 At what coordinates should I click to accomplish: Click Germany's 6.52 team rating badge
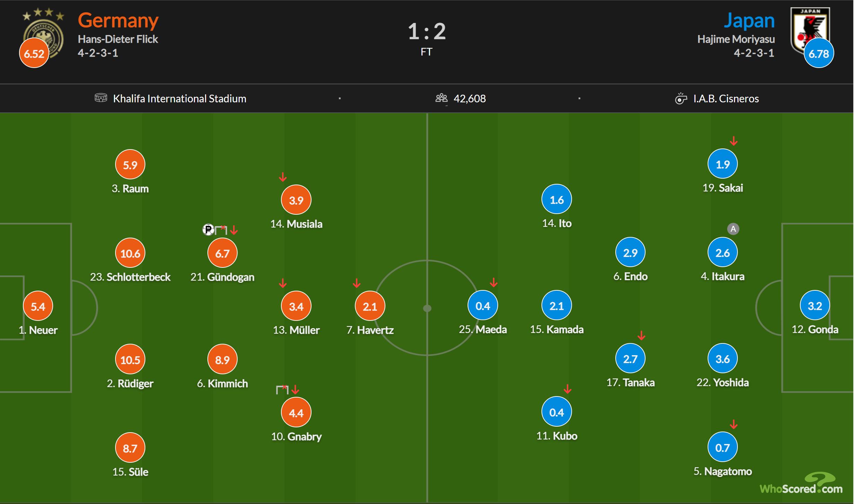pos(34,53)
